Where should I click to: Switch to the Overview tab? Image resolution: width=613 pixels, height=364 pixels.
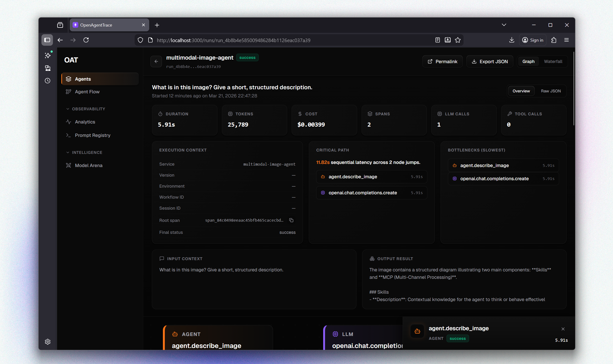coord(521,91)
